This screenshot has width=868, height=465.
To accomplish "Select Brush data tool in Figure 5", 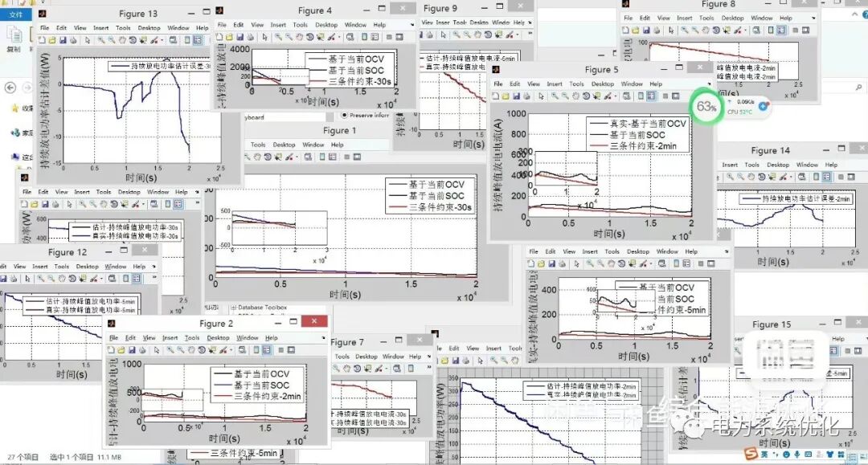I will tap(607, 96).
